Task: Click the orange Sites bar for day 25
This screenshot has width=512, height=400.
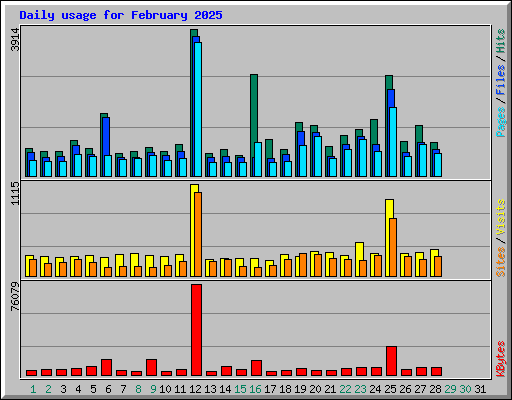Action: [393, 248]
